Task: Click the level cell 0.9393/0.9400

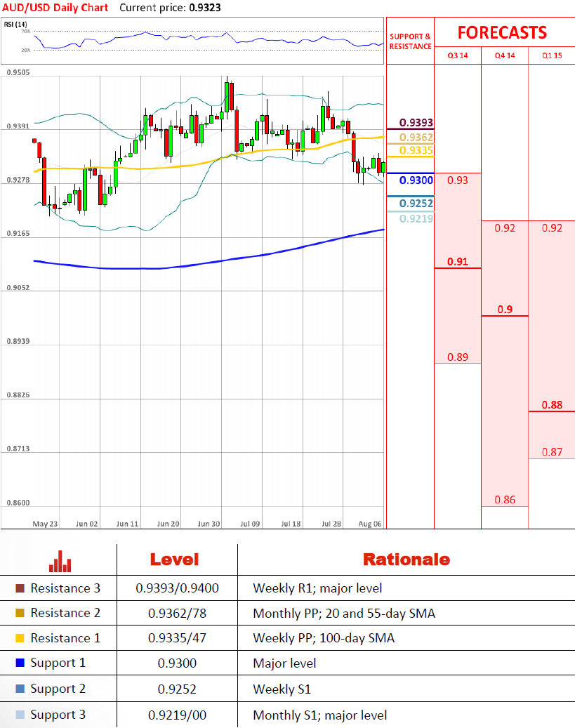Action: pos(177,588)
